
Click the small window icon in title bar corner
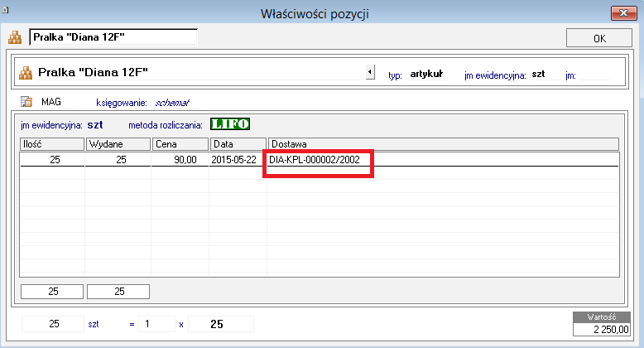point(5,10)
